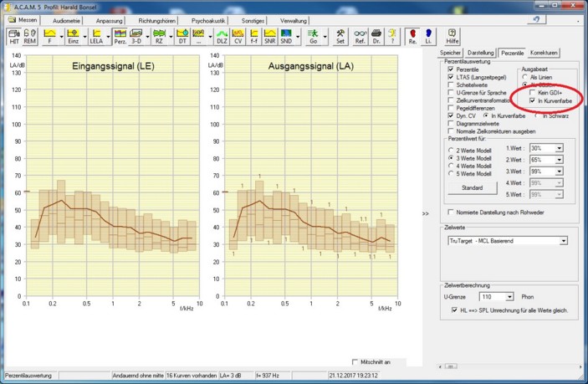Image resolution: width=588 pixels, height=384 pixels.
Task: Switch to the Richtungshören tab
Action: (156, 21)
